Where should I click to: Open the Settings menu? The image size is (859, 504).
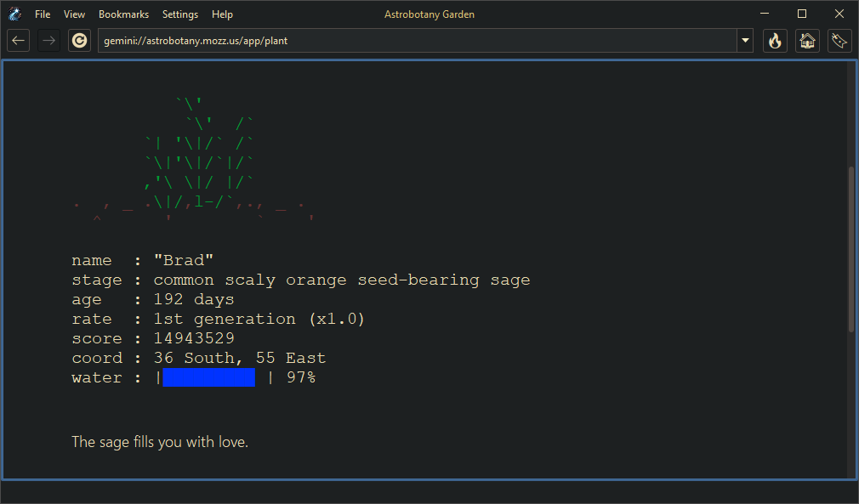[179, 14]
